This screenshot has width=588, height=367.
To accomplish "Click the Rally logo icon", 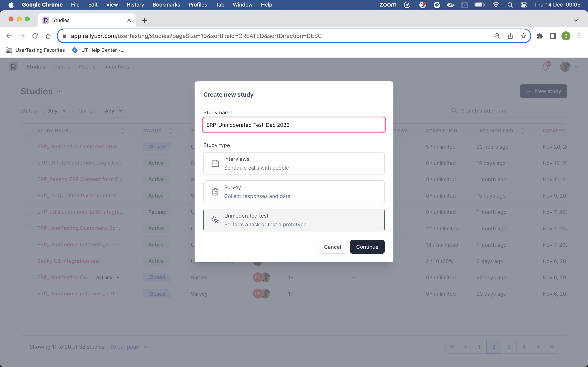I will coord(13,66).
